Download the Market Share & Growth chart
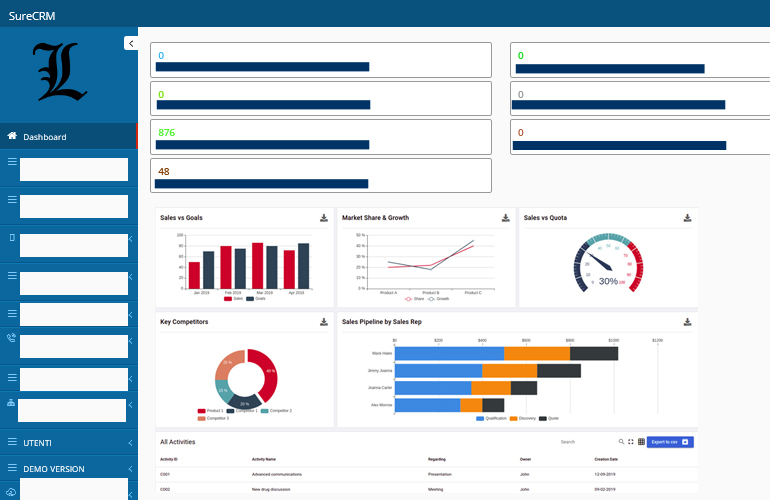 (x=506, y=218)
